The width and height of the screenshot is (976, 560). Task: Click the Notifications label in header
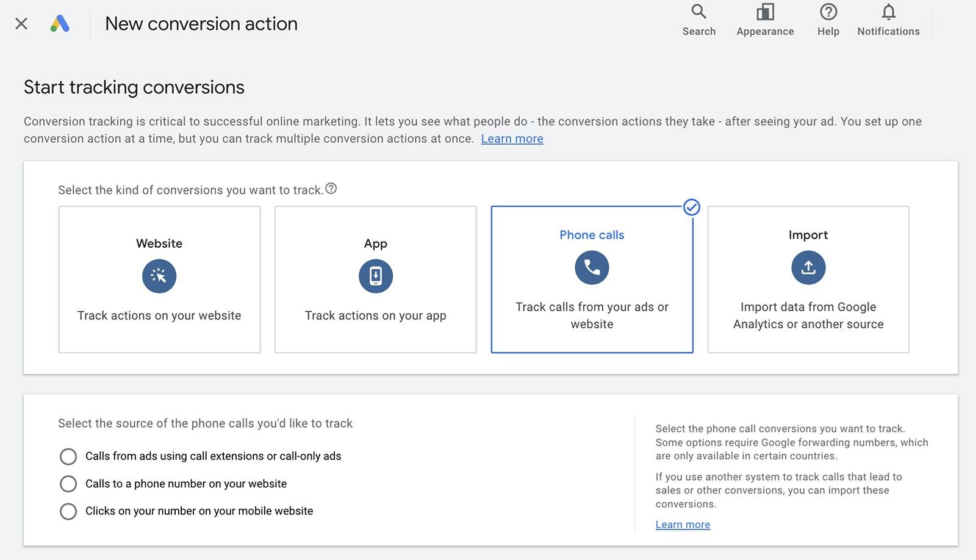pyautogui.click(x=888, y=31)
